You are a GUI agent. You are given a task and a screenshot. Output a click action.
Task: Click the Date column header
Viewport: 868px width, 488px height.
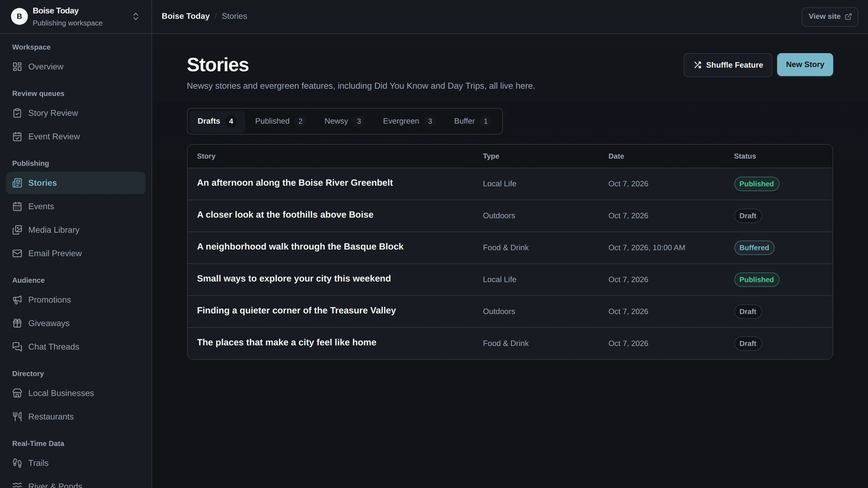(x=616, y=156)
